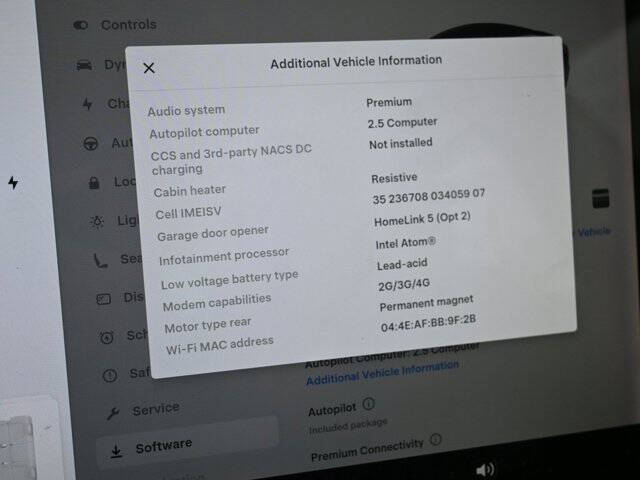
Task: Select the car icon for Dynamics
Action: pyautogui.click(x=84, y=65)
